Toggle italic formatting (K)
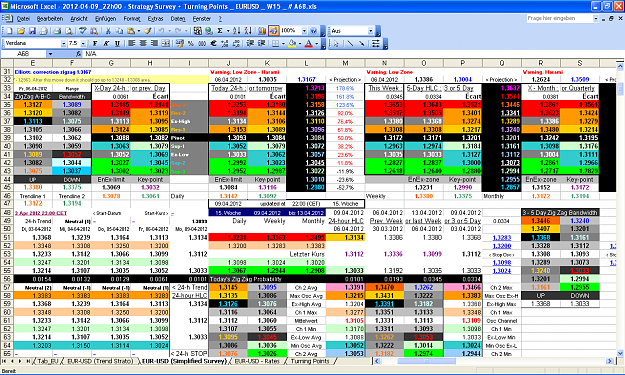Screen dimensions: 625x375 coord(106,43)
